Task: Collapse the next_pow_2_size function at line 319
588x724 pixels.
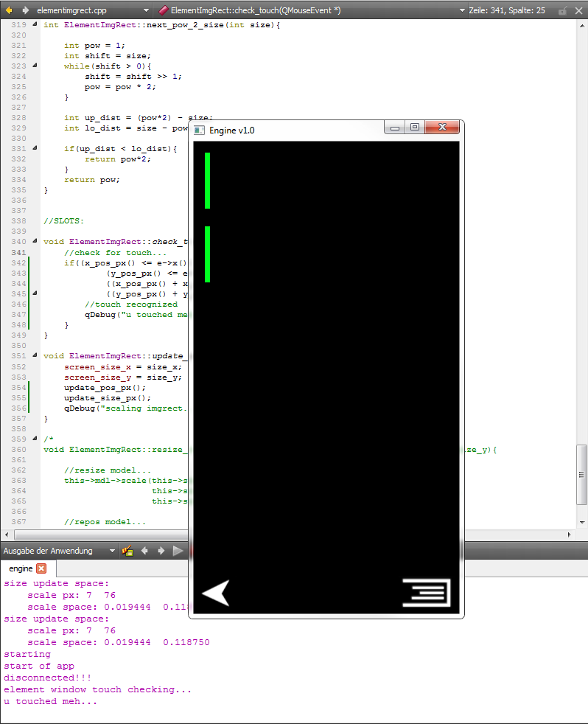Action: coord(35,24)
